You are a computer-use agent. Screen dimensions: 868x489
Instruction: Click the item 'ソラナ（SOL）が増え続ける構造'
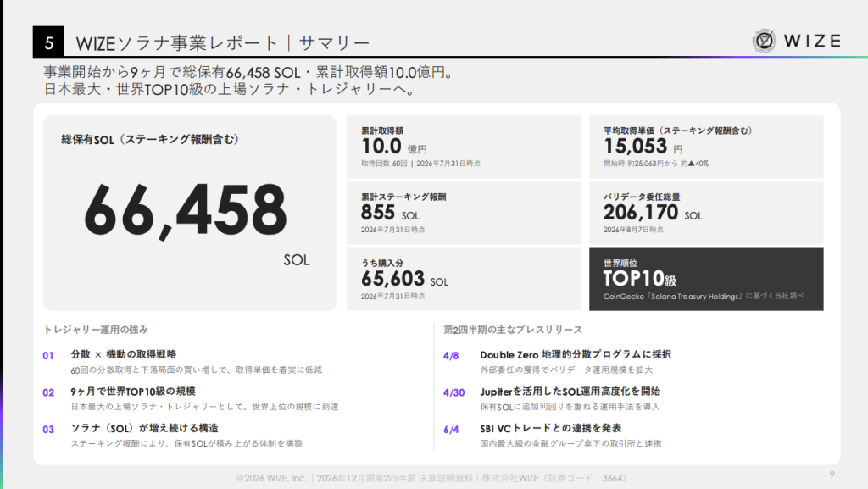click(x=144, y=428)
